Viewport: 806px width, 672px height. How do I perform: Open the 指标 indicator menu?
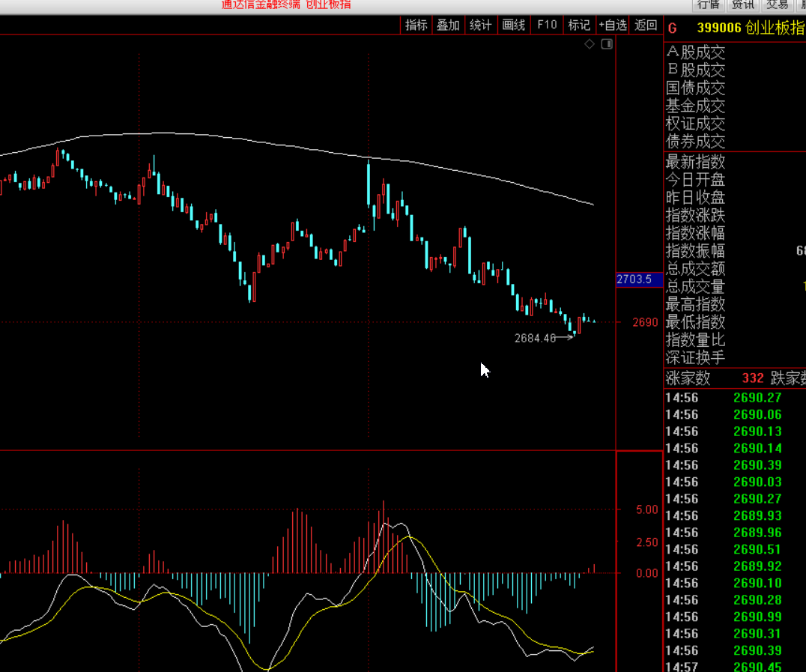[x=416, y=25]
